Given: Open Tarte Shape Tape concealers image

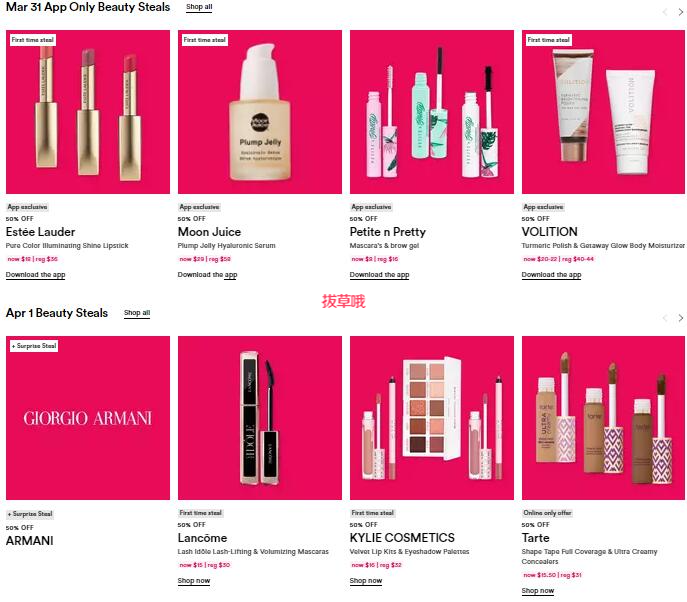Looking at the screenshot, I should click(603, 418).
